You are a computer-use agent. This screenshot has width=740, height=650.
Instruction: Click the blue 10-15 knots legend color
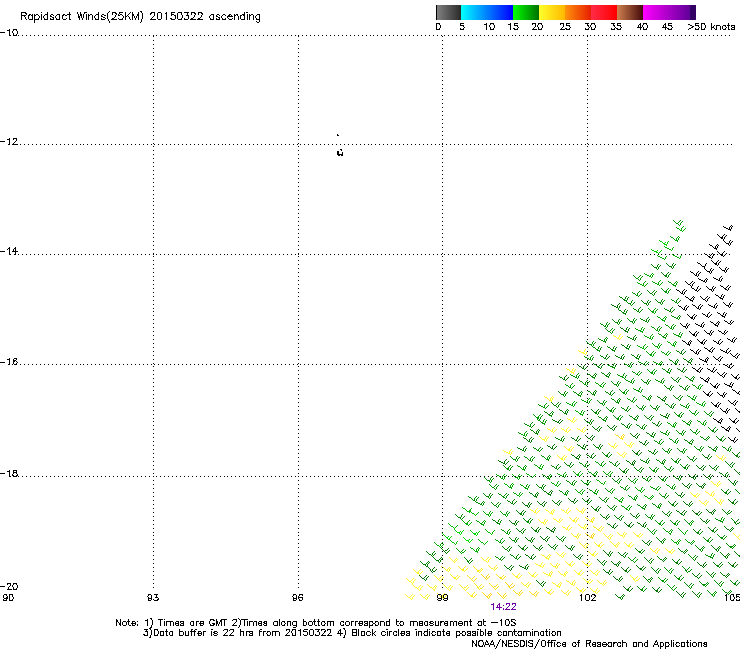click(x=500, y=12)
